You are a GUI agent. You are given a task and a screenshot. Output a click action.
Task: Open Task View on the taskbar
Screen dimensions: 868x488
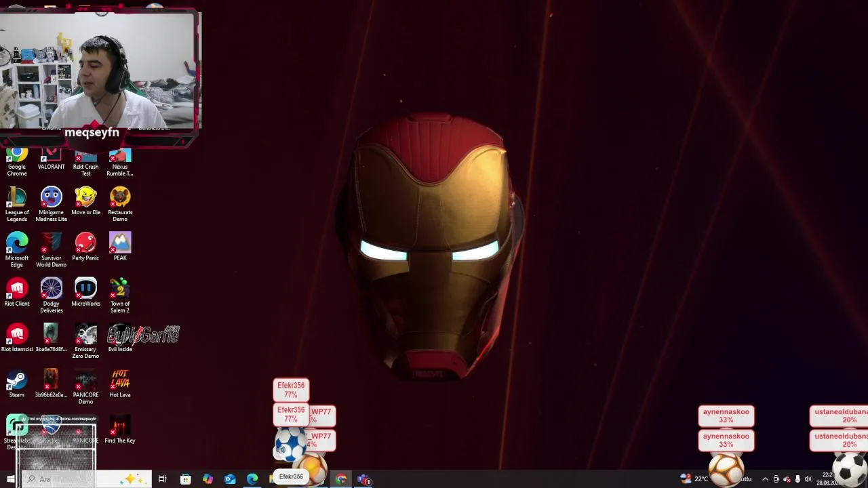[x=163, y=479]
